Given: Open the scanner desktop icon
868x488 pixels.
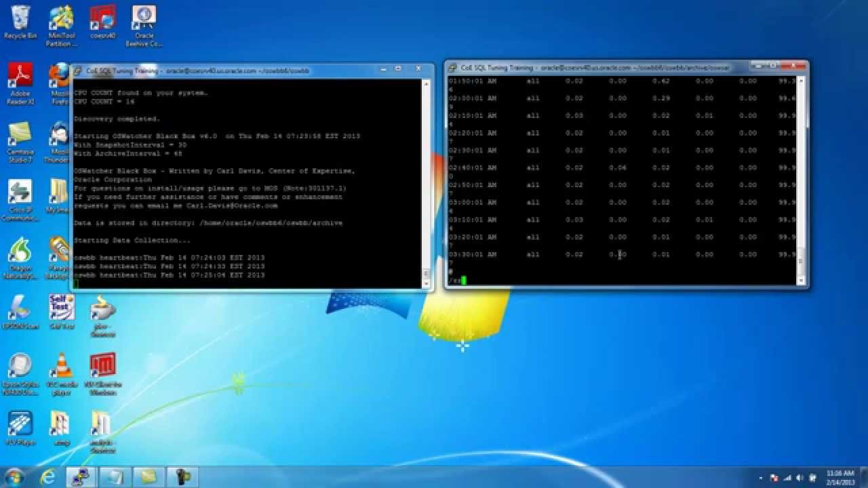Looking at the screenshot, I should [x=20, y=312].
